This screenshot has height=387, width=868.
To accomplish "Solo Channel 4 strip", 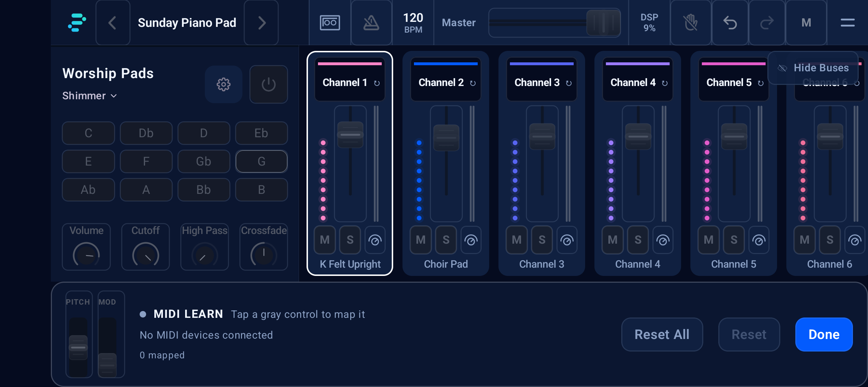I will [x=638, y=240].
